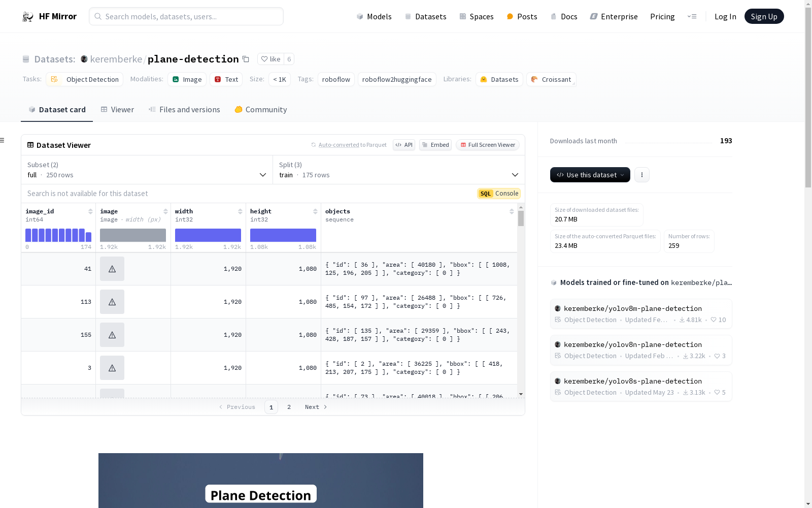812x508 pixels.
Task: Open the Pricing page link
Action: click(662, 16)
